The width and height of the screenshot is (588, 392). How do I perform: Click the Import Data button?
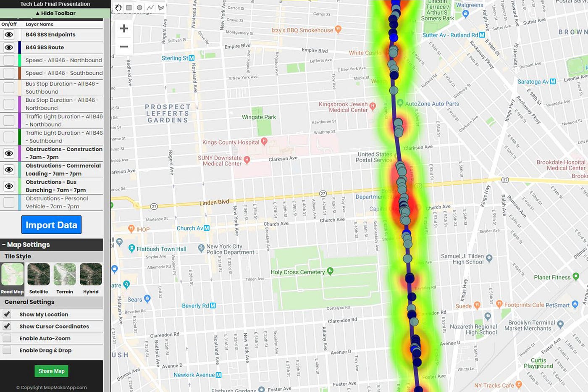click(51, 225)
